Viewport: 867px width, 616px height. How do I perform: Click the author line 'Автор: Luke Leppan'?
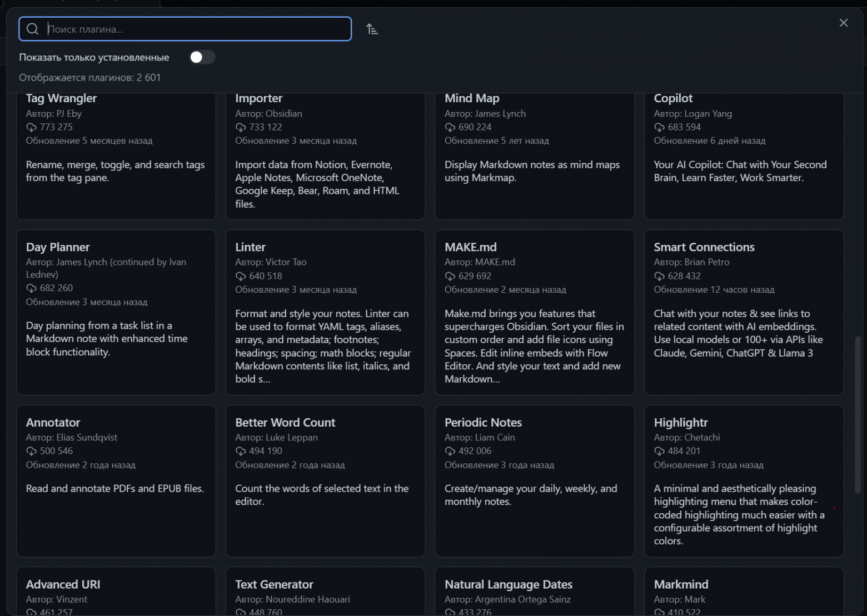click(x=276, y=438)
